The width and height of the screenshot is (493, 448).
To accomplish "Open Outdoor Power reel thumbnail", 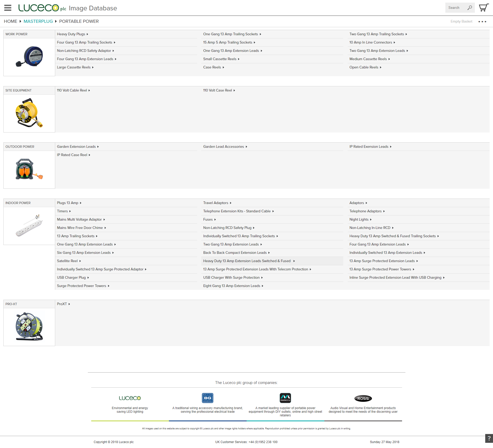I will 29,170.
